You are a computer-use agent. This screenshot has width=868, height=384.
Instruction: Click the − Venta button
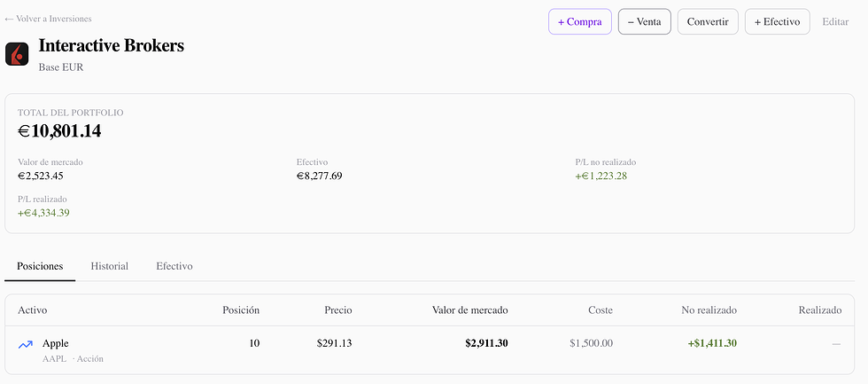click(645, 21)
